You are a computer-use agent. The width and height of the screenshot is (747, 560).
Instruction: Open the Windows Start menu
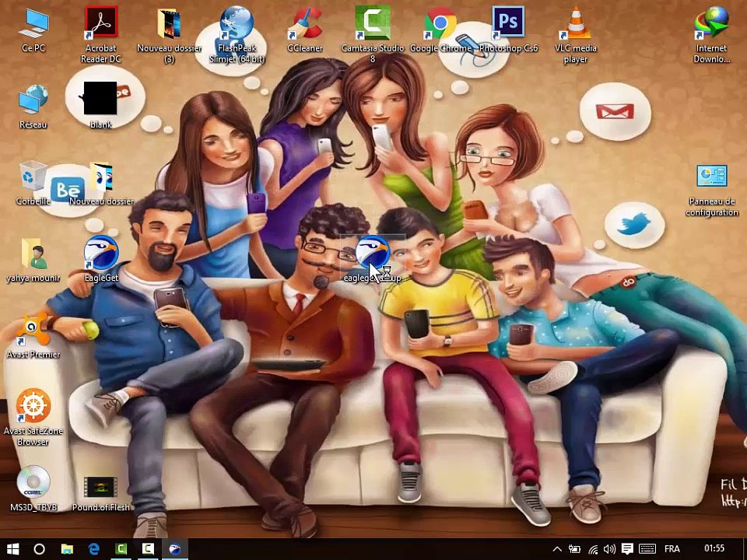(13, 549)
